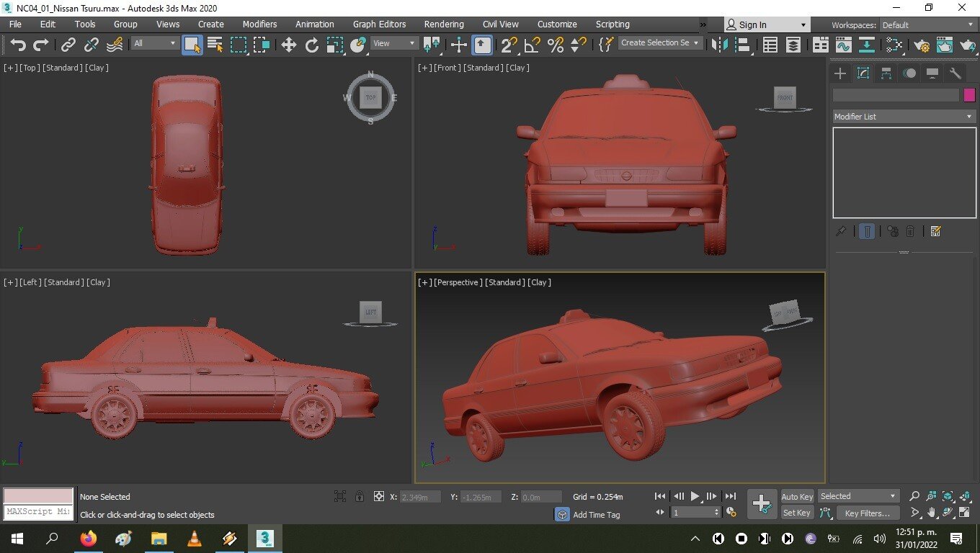This screenshot has height=553, width=980.
Task: Click the Rectangular Selection Region icon
Action: (239, 45)
